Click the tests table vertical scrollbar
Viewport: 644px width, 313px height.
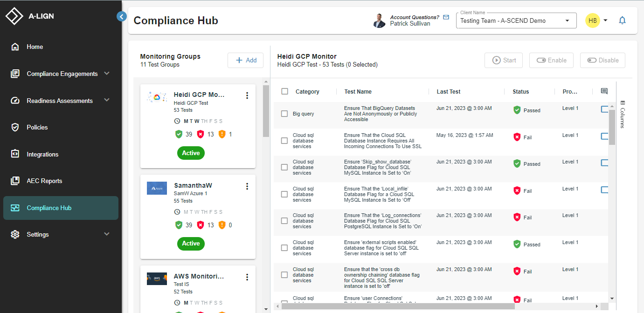(x=612, y=128)
